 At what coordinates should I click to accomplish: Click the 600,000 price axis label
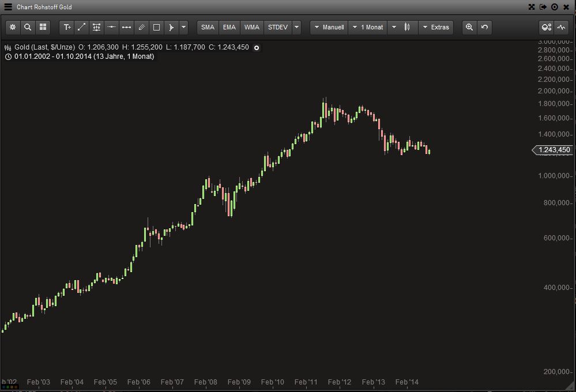click(x=558, y=238)
